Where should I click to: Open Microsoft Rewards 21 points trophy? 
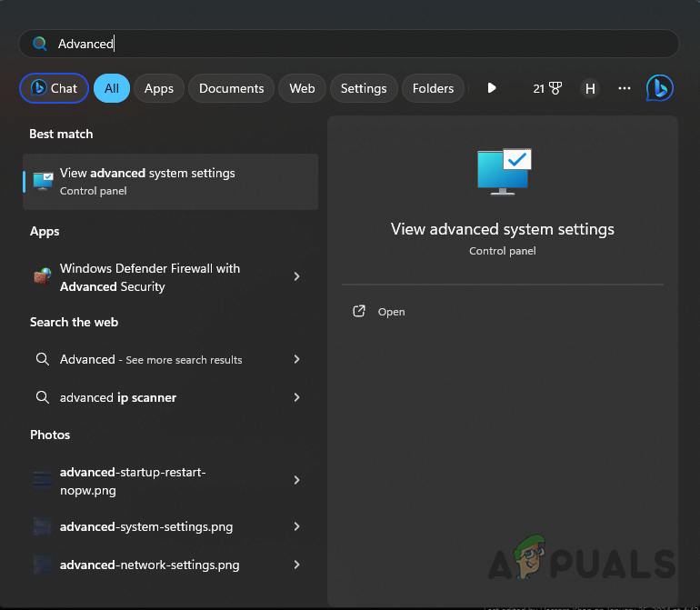pos(547,88)
